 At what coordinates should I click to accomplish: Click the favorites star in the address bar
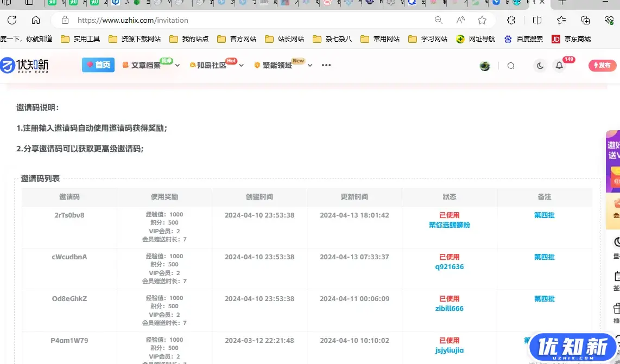pos(482,20)
